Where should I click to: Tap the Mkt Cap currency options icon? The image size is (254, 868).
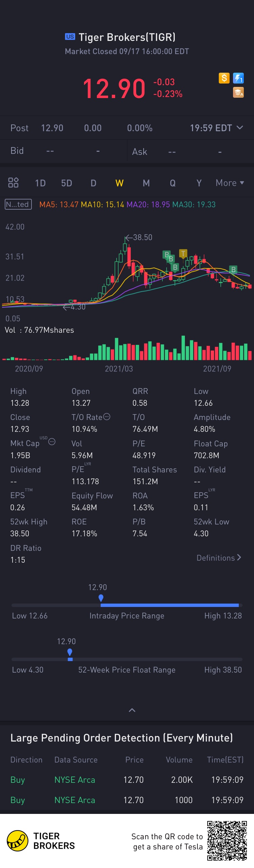click(52, 442)
